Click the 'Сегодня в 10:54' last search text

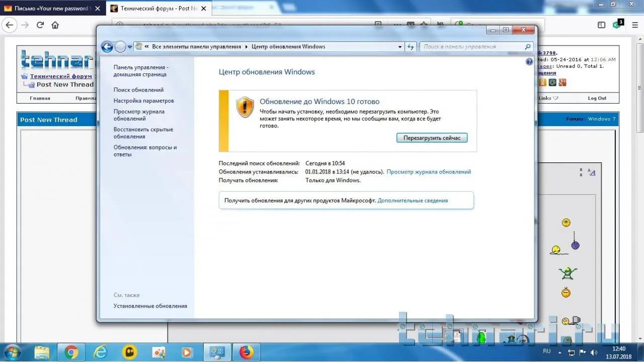click(x=325, y=163)
